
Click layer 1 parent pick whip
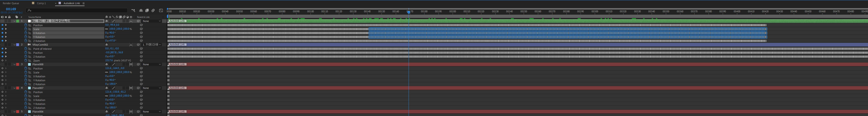[x=138, y=21]
